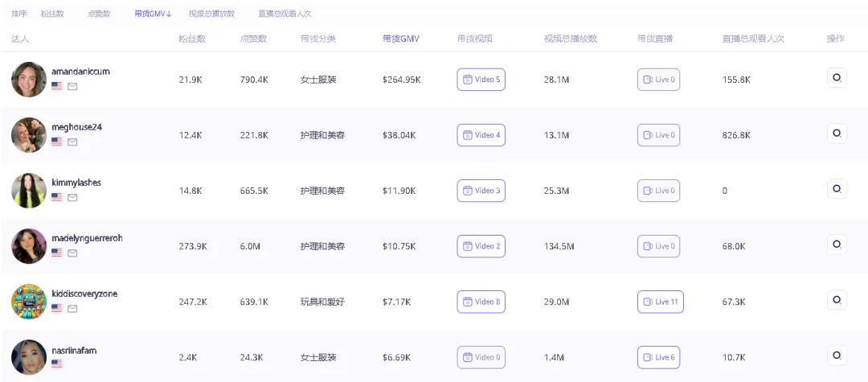Open nasriinafam creator name link
The image size is (868, 382).
(x=74, y=351)
